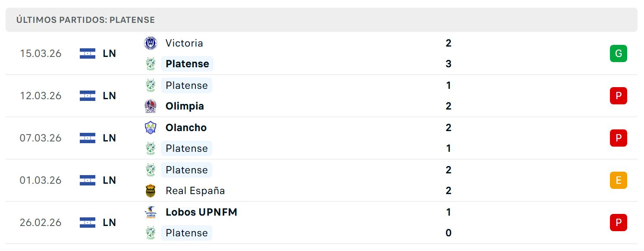Click the Real España team crest icon
This screenshot has height=251, width=644.
point(151,191)
